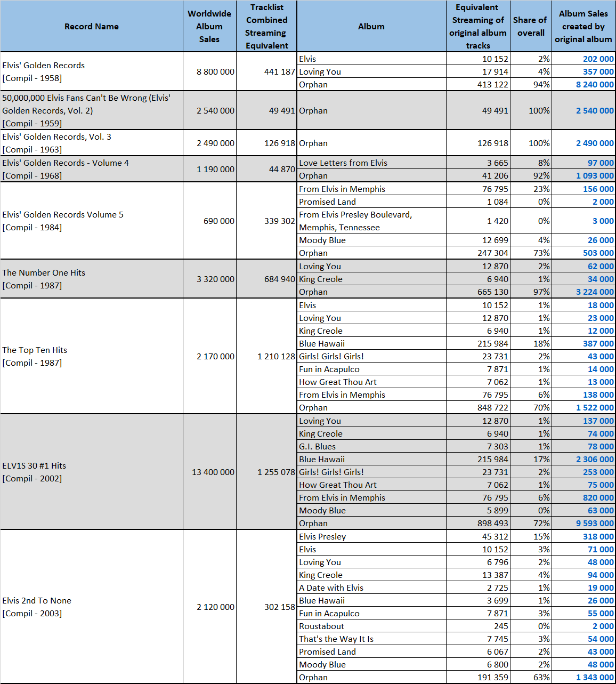
Task: Select the 1 093 000 album sales value
Action: click(583, 175)
